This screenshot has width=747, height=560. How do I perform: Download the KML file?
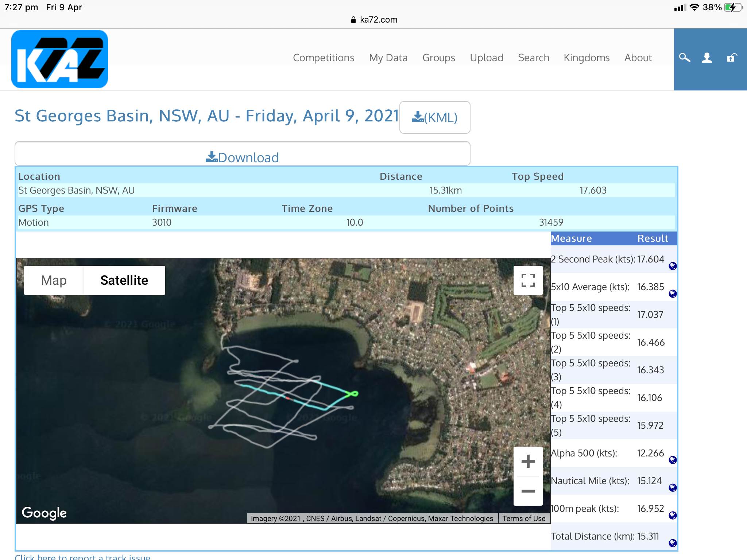pyautogui.click(x=434, y=117)
